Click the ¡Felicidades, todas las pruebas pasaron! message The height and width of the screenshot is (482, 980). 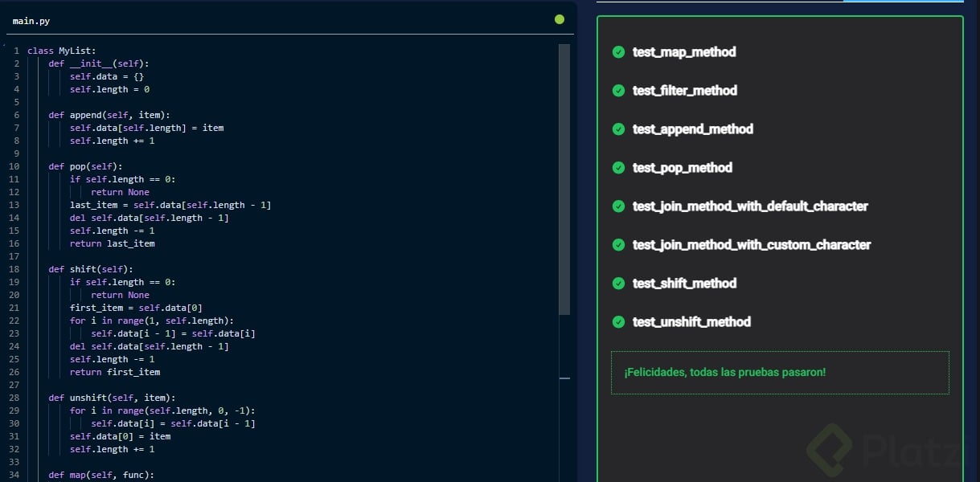(724, 373)
